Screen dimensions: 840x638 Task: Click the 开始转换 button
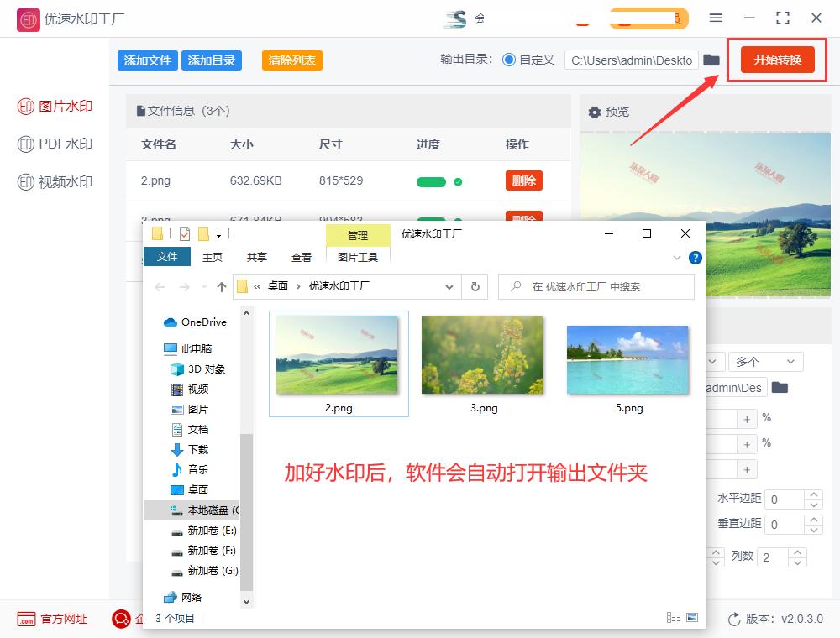click(776, 60)
